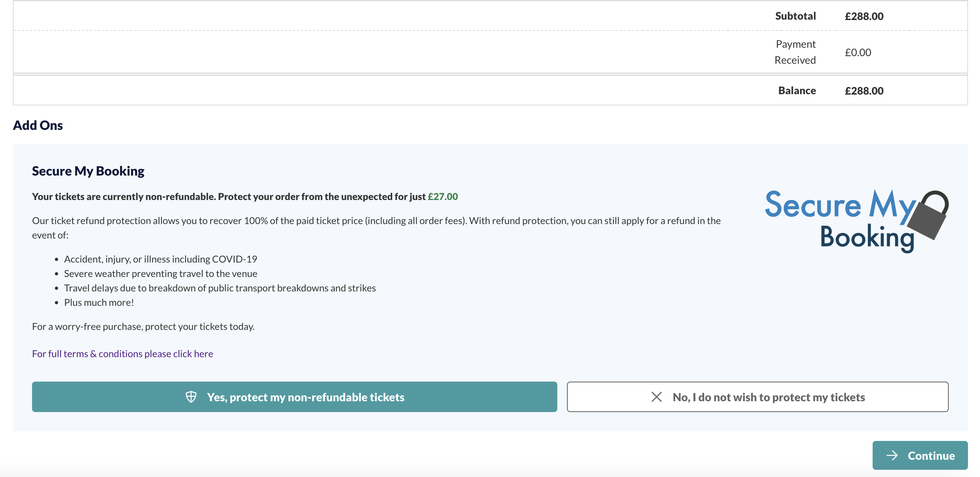Click the severe weather bullet point
This screenshot has height=477, width=980.
pos(161,273)
